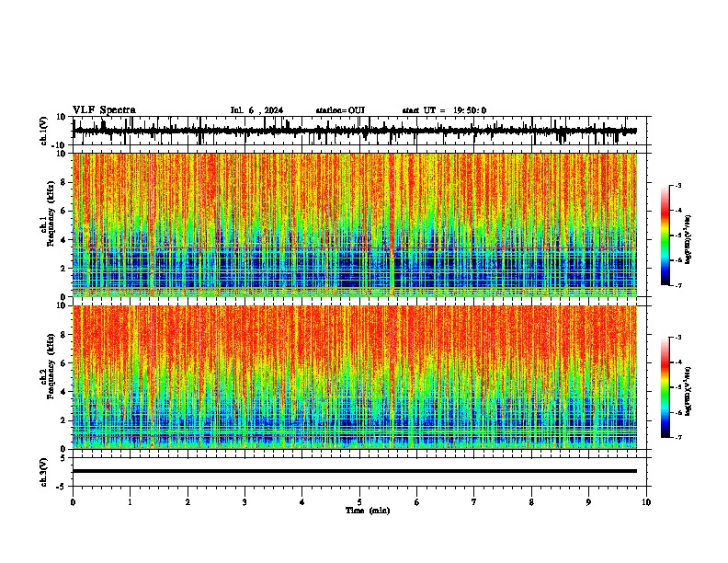Image resolution: width=728 pixels, height=563 pixels.
Task: Click the time axis tick label "3"
Action: point(245,502)
